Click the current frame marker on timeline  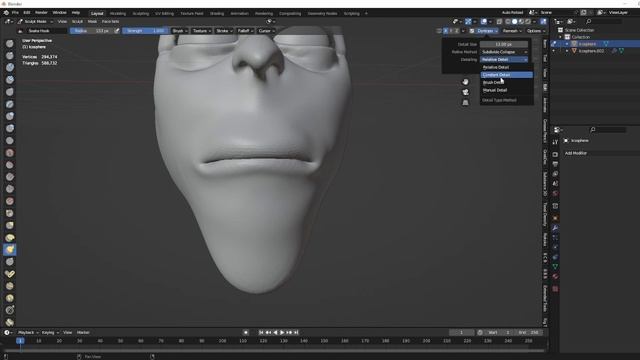(x=20, y=340)
